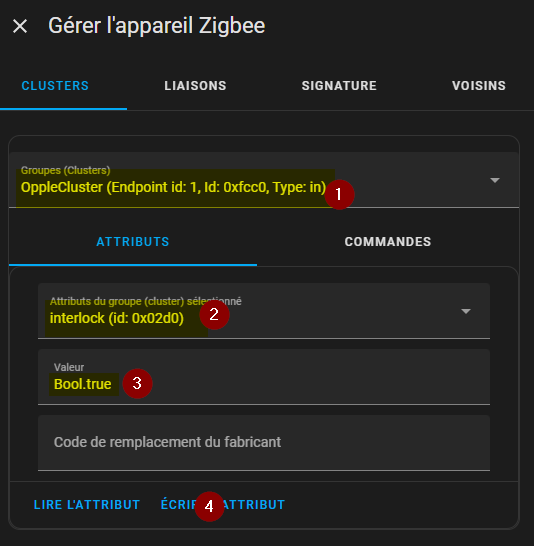Show the COMMANDES sub-tab
The image size is (534, 546).
coord(388,242)
